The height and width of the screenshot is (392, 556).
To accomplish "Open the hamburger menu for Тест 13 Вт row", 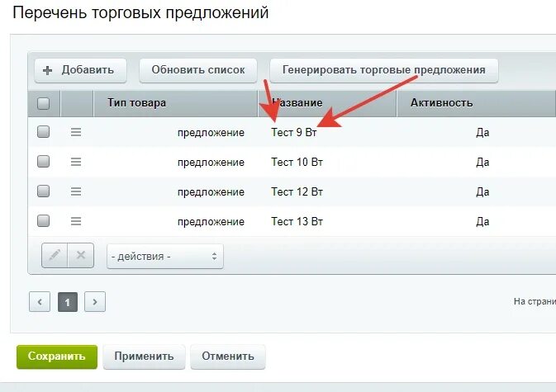I will pos(76,221).
